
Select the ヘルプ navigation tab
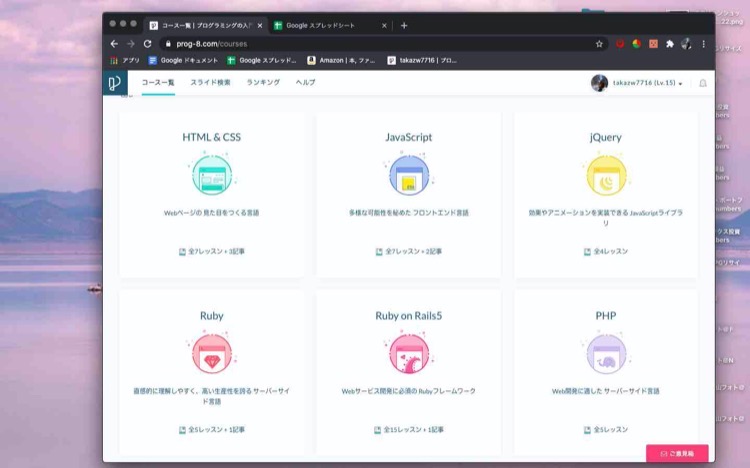point(305,82)
